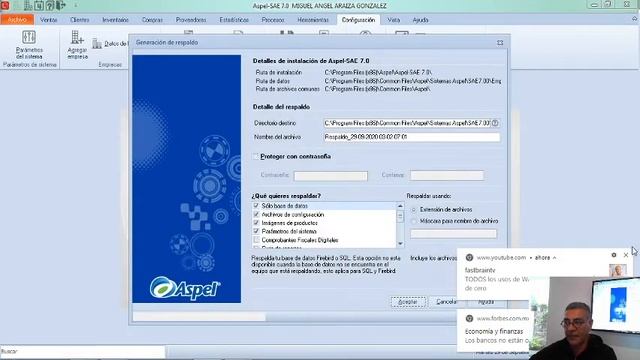Click the dialog Ayuda button
Image resolution: width=640 pixels, height=360 pixels.
486,302
